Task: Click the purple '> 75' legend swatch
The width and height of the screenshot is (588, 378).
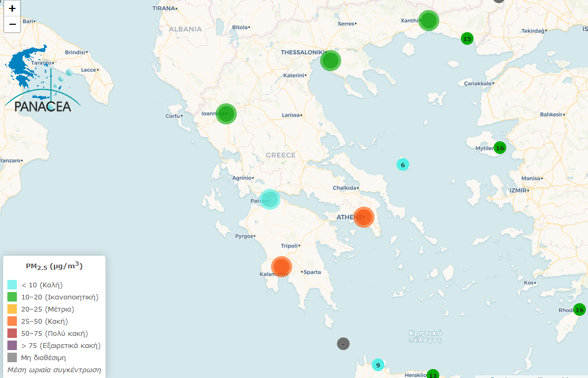Action: tap(13, 345)
